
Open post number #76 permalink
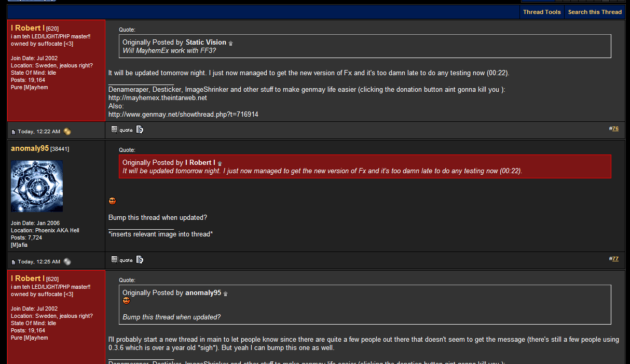coord(615,128)
